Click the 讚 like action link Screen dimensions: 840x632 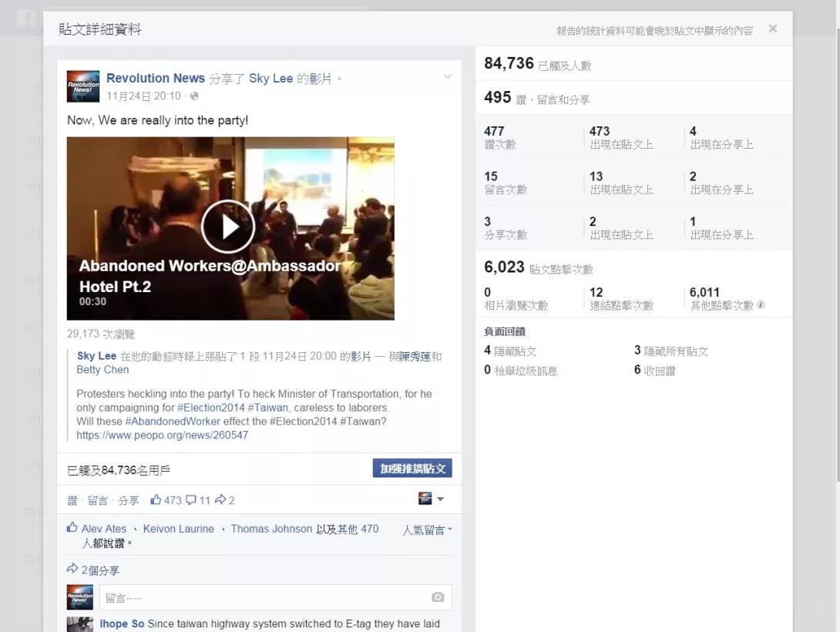click(x=72, y=500)
